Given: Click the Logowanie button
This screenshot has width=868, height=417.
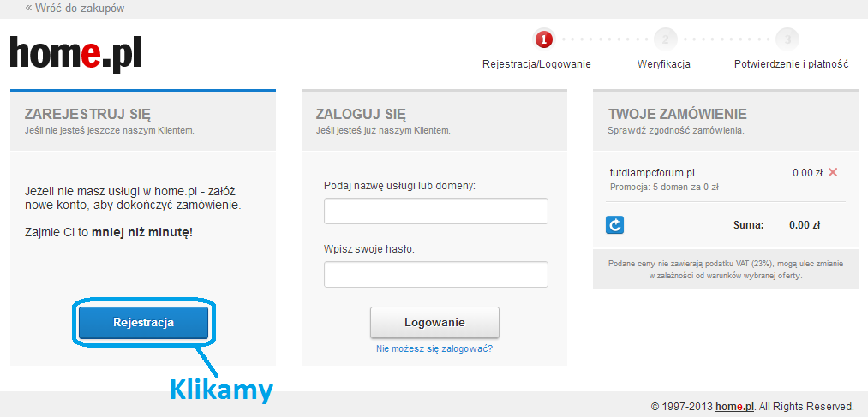Looking at the screenshot, I should coord(434,323).
